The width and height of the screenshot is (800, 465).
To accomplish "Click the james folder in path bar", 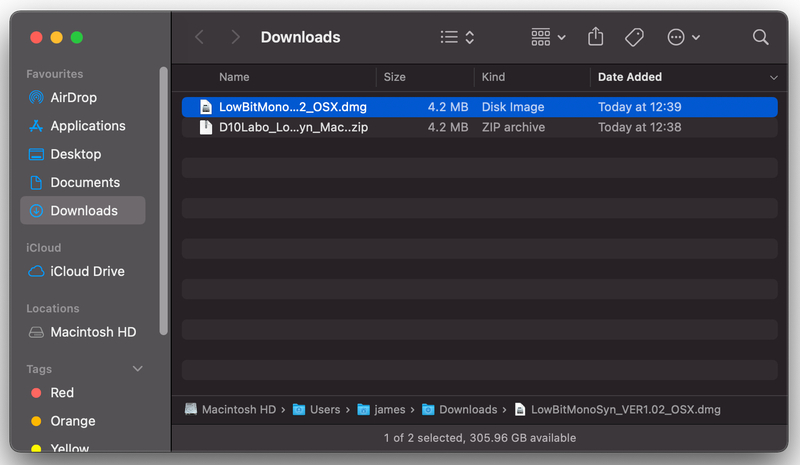I will 381,409.
